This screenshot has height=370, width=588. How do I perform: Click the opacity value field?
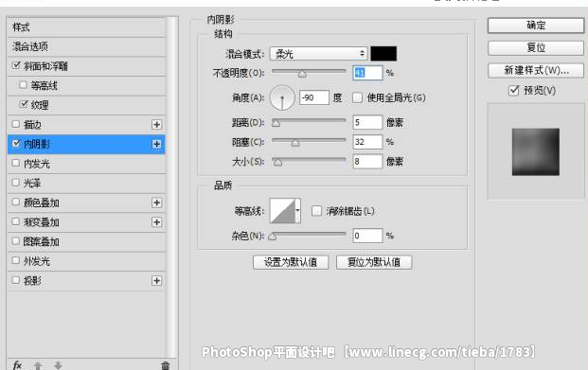(367, 72)
